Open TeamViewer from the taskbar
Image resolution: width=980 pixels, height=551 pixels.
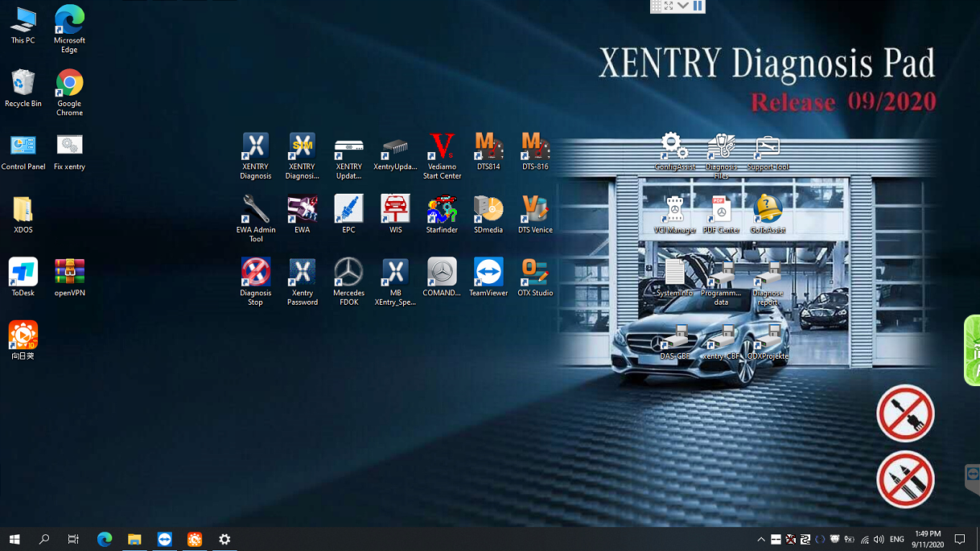coord(164,539)
